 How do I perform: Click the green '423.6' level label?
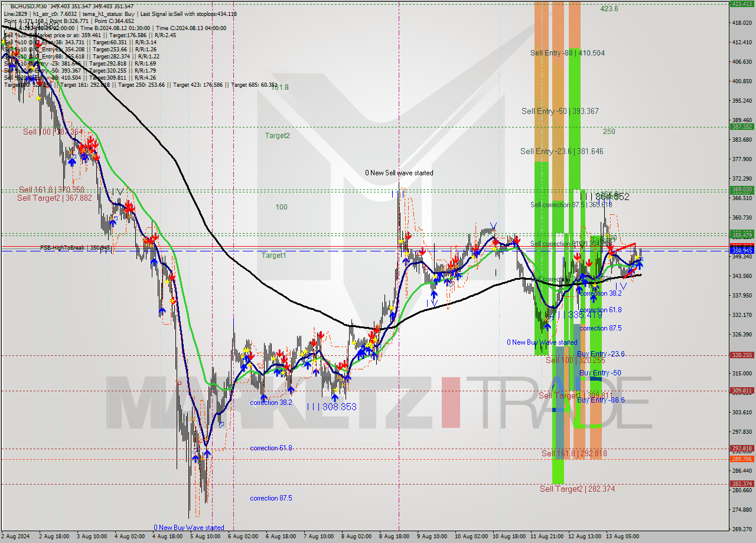click(609, 9)
